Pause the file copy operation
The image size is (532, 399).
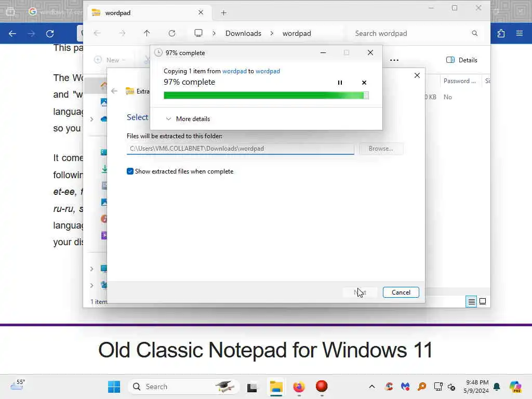click(340, 83)
